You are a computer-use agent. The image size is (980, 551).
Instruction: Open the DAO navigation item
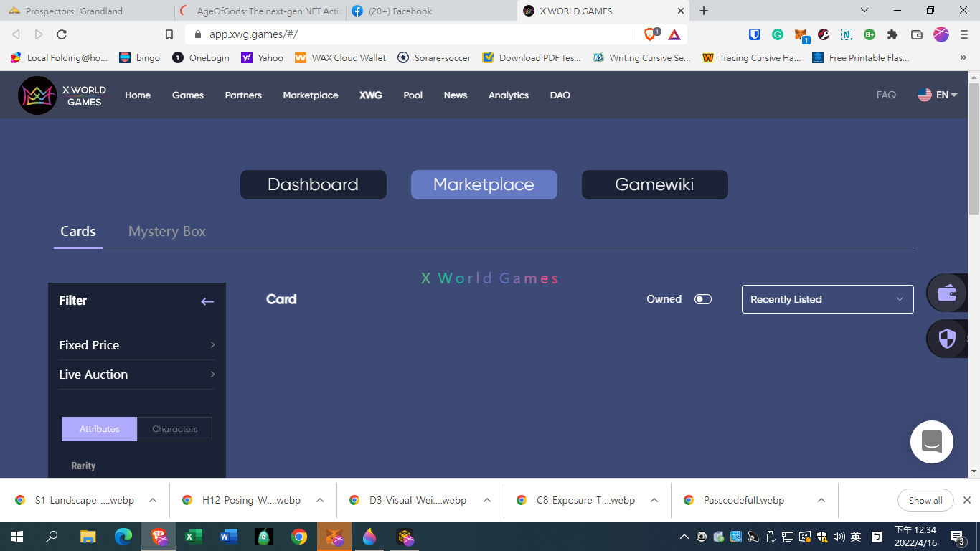[x=560, y=95]
